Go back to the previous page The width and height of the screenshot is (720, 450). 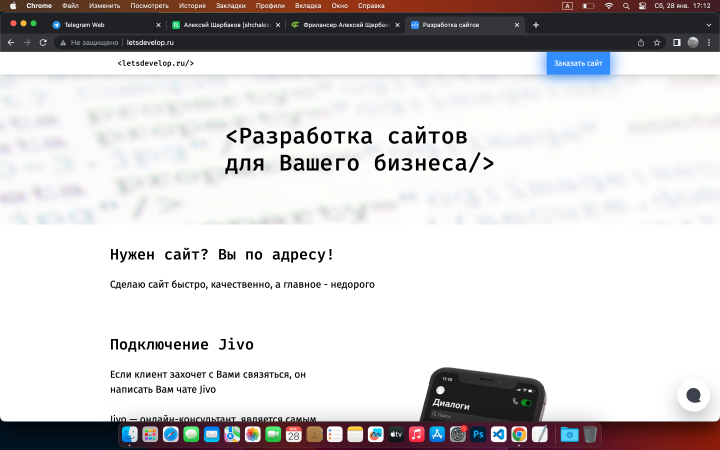(11, 42)
